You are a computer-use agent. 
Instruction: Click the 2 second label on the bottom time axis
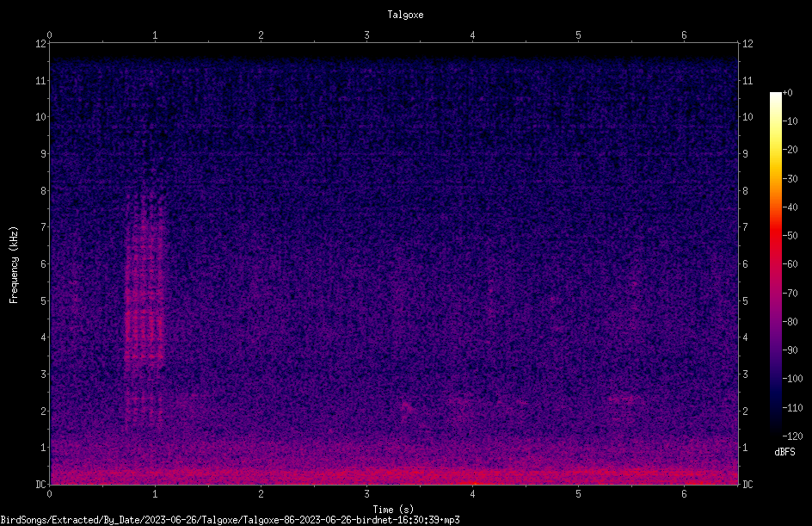(x=261, y=494)
